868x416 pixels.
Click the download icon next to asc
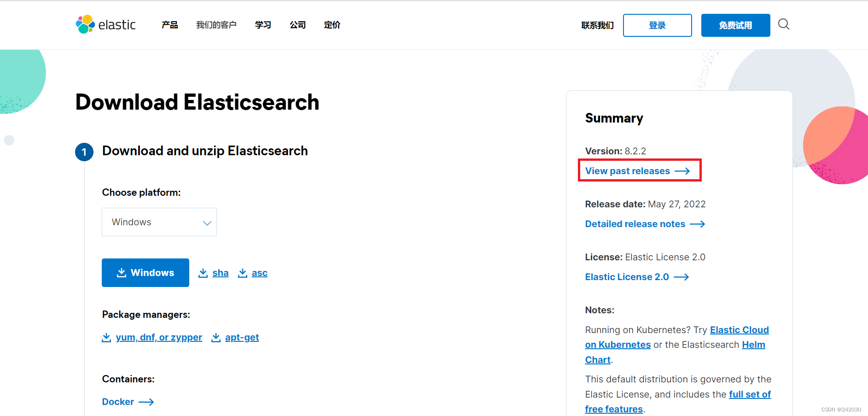pos(243,273)
